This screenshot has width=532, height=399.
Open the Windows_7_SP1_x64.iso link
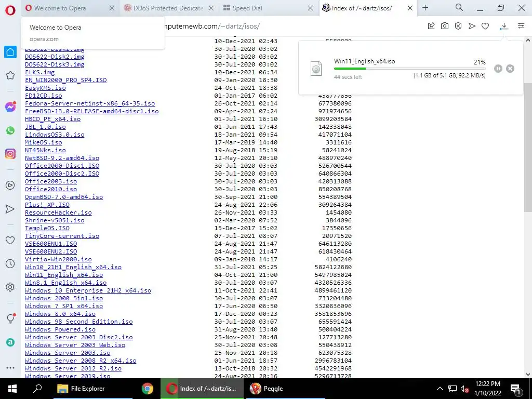point(64,307)
